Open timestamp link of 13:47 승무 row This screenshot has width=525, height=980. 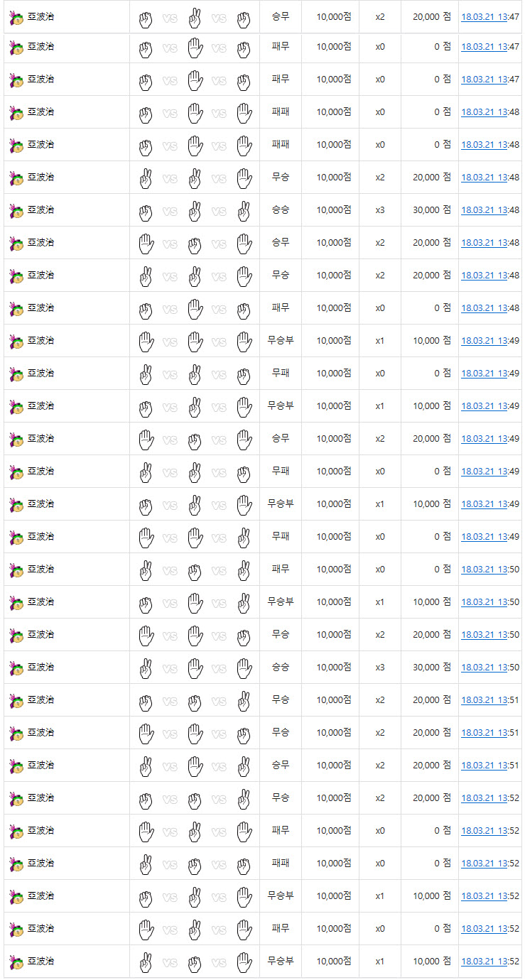[x=490, y=16]
